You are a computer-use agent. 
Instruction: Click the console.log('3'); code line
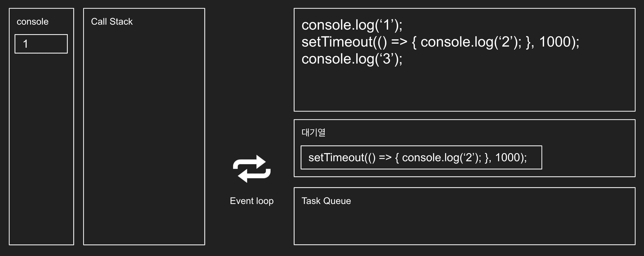point(352,59)
